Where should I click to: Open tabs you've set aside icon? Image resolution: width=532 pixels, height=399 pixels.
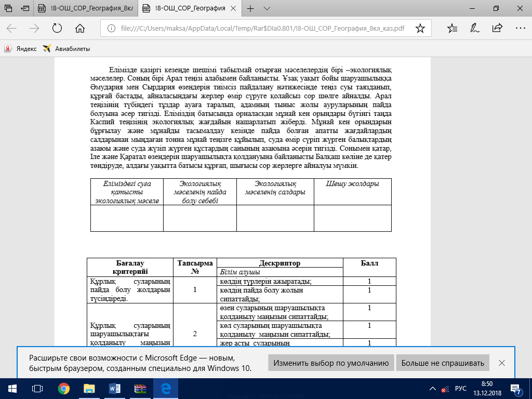click(x=8, y=8)
